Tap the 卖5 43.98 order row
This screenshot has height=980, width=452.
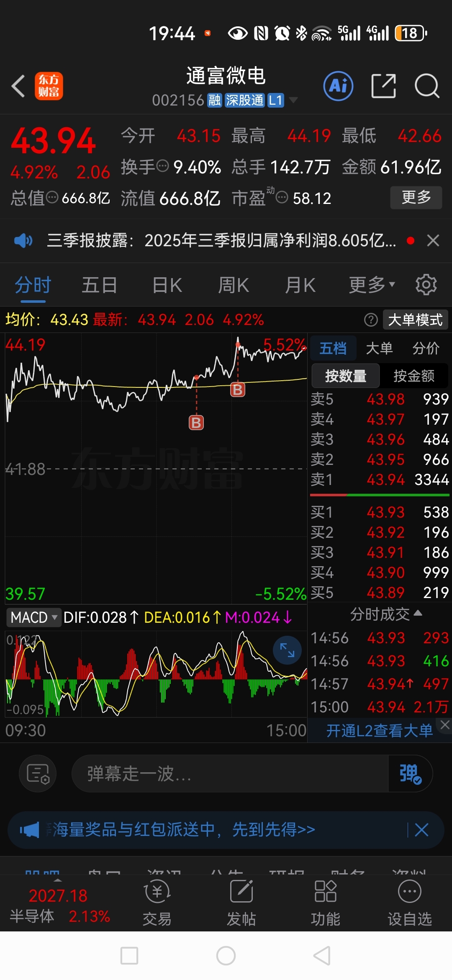(x=379, y=399)
